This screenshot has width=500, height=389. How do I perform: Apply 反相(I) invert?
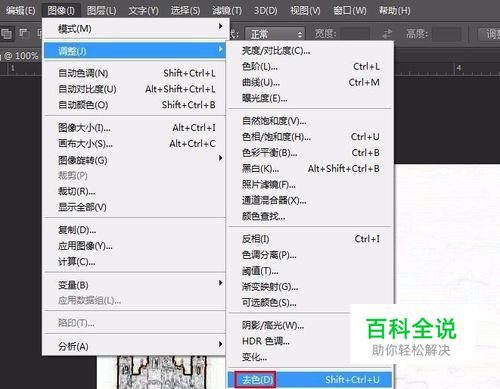[310, 239]
